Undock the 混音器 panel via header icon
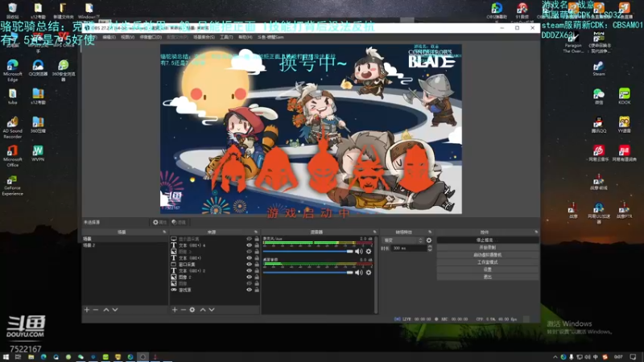 (374, 232)
